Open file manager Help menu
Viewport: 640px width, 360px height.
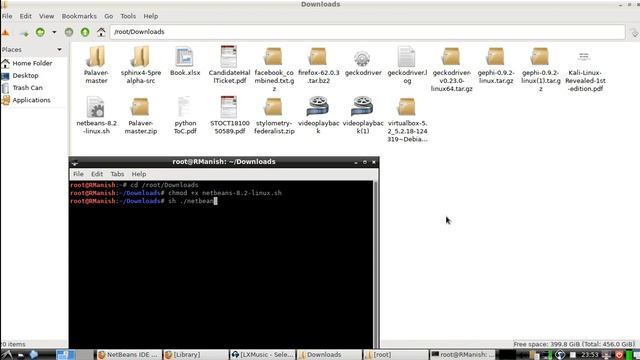[151, 16]
